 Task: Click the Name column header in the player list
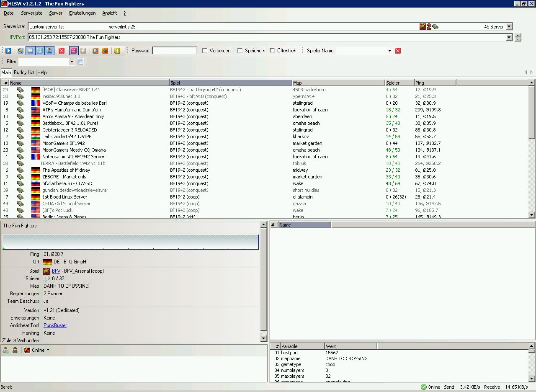click(305, 225)
